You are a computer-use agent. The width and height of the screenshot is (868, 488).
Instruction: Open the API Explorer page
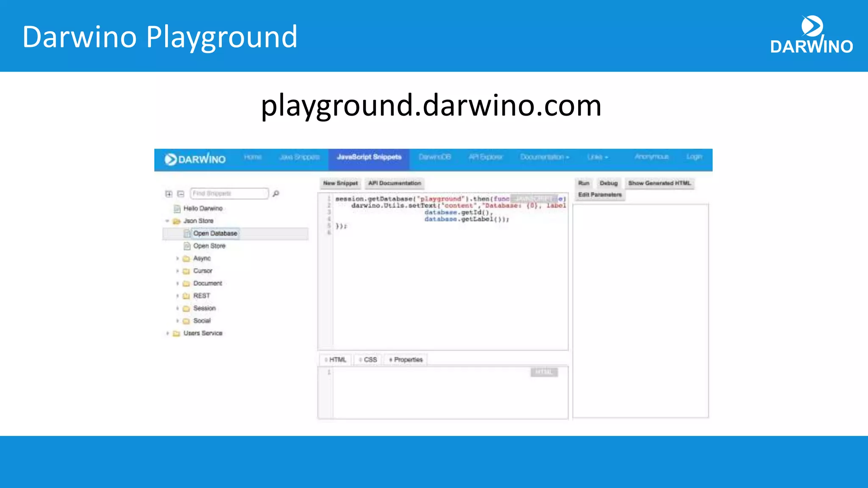click(x=485, y=157)
